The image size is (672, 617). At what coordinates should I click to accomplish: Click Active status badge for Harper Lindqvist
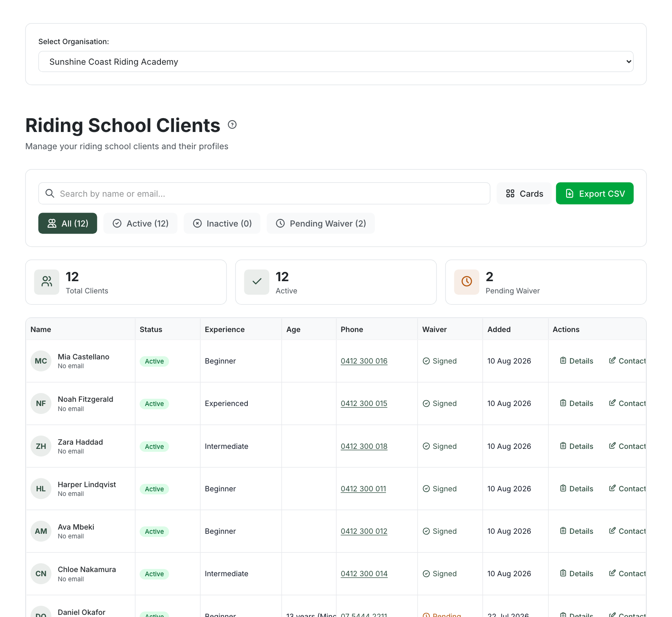[154, 489]
